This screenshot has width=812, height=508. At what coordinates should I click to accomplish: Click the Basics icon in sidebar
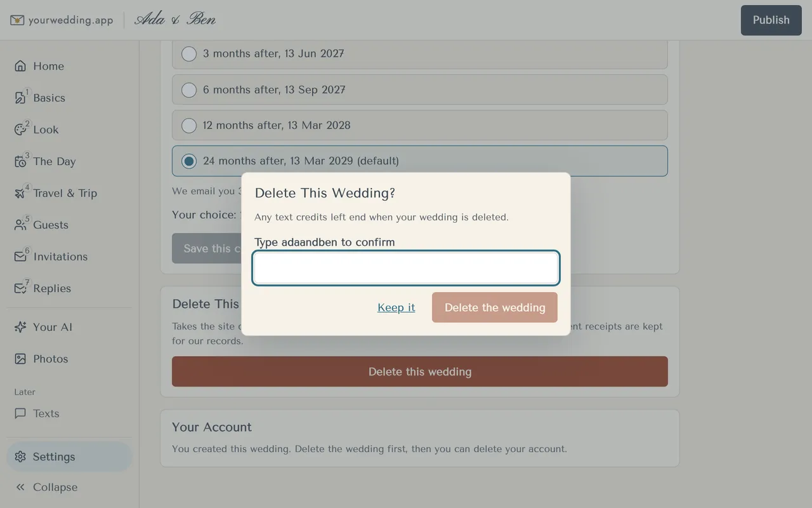20,98
